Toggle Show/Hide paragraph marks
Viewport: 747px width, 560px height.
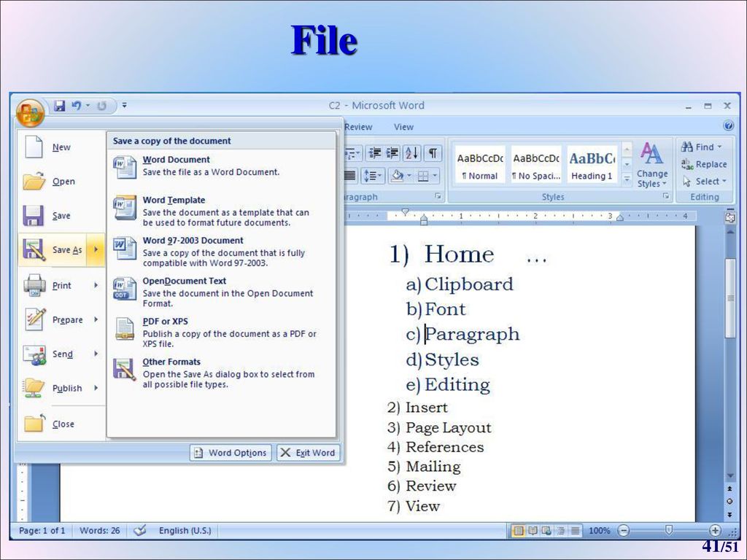pyautogui.click(x=433, y=153)
